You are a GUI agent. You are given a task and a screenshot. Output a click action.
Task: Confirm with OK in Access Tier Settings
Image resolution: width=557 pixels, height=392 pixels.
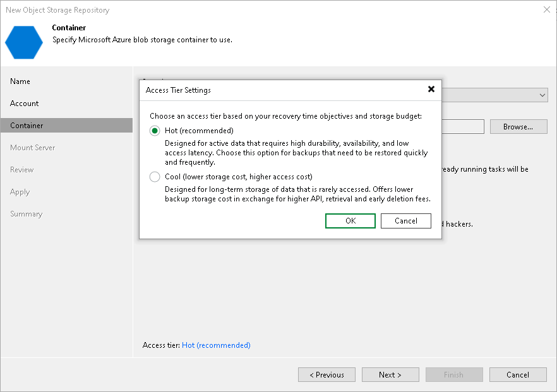(350, 221)
